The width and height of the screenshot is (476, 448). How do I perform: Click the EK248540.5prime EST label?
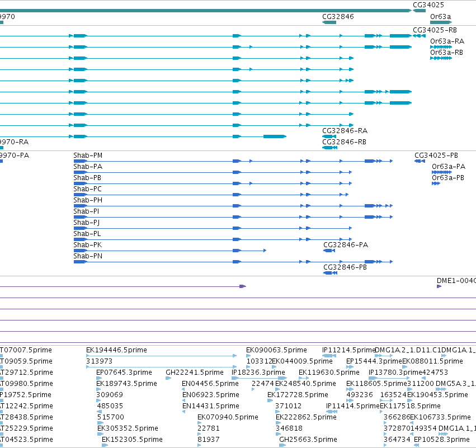305,384
